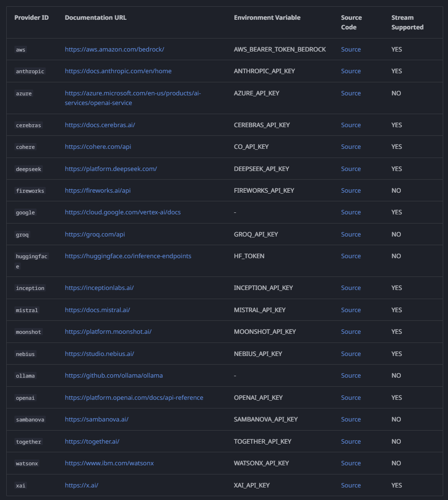Open the AWS Bedrock documentation link
The image size is (448, 500).
(x=115, y=50)
